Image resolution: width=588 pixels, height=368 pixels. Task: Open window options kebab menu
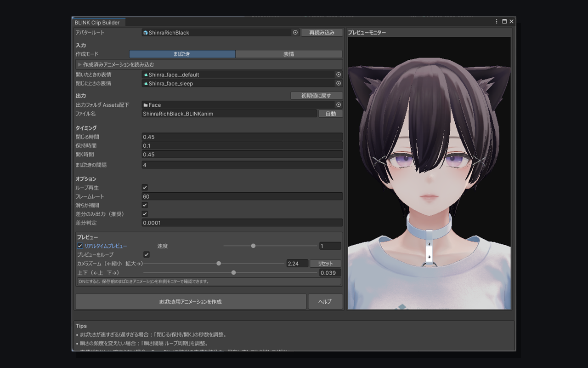(497, 22)
